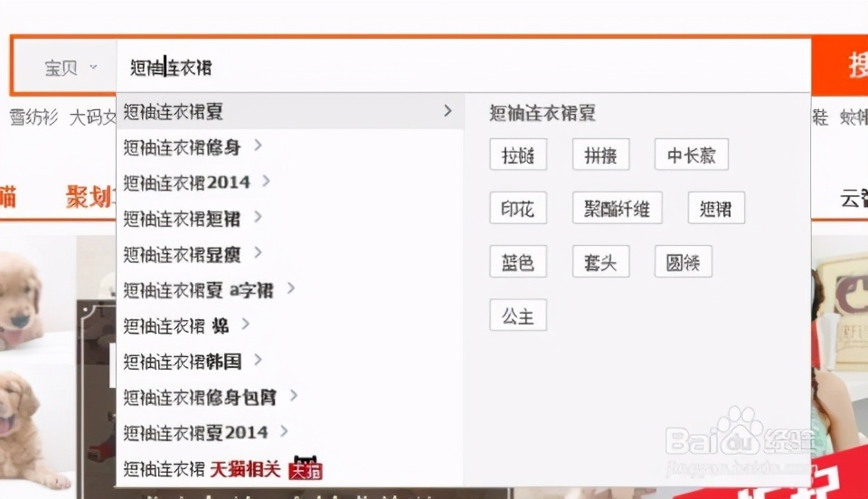Open the 雪纺衫 hot search link

pyautogui.click(x=33, y=118)
